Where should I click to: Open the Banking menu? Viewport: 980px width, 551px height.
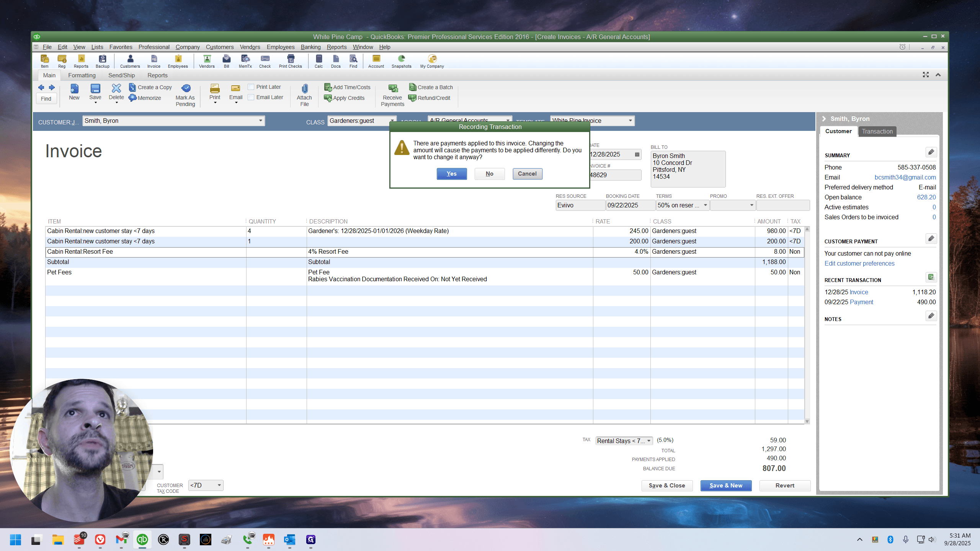tap(310, 47)
